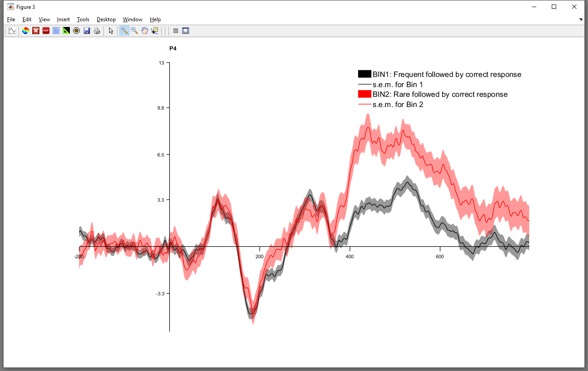Click the black BIN1 legend color swatch

point(365,74)
